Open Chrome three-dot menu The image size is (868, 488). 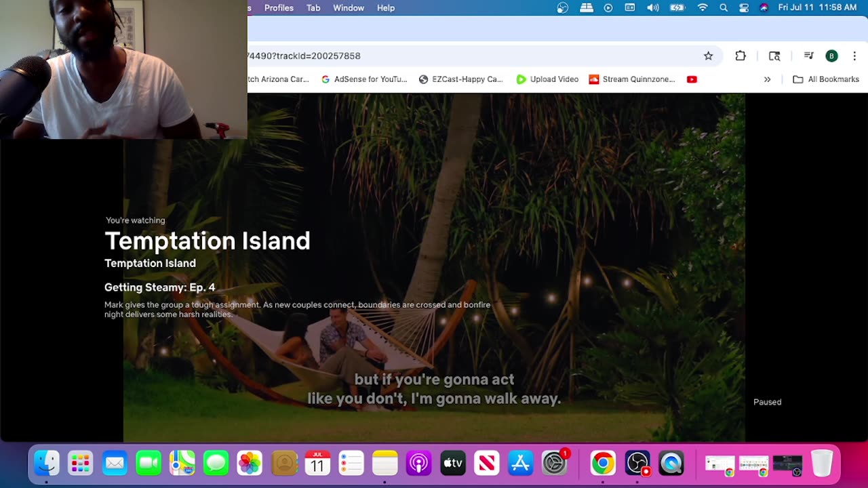(854, 56)
